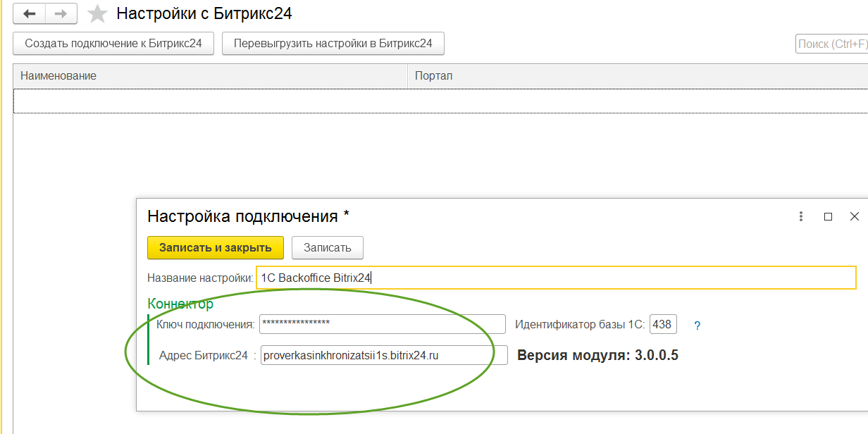Image resolution: width=868 pixels, height=434 pixels.
Task: Click the Ключ подключения masked field
Action: tap(383, 324)
